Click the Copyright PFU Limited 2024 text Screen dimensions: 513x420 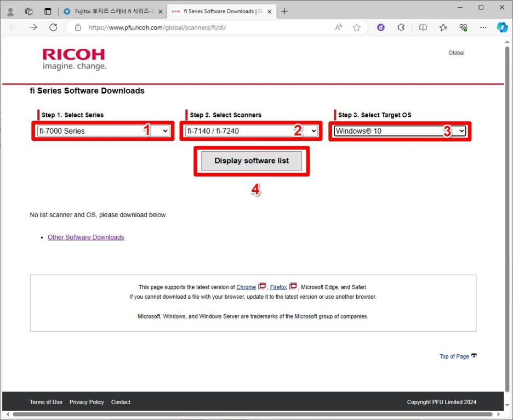pos(442,402)
